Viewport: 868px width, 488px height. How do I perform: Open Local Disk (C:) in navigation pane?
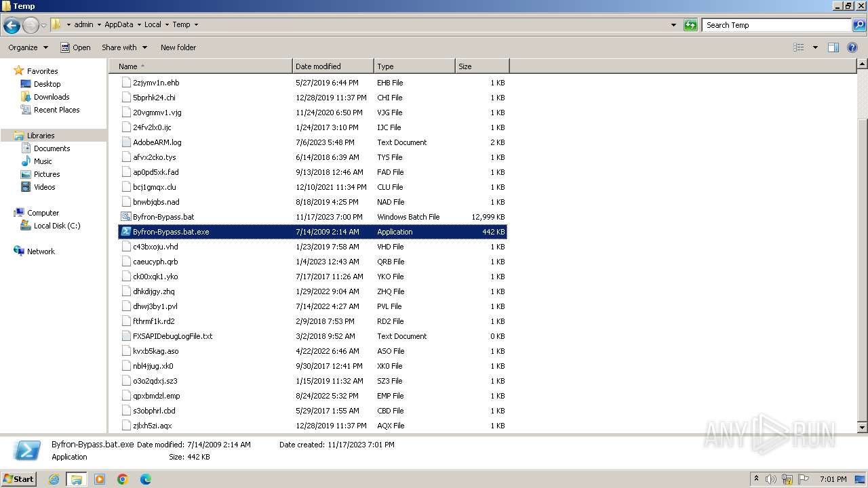pyautogui.click(x=57, y=226)
